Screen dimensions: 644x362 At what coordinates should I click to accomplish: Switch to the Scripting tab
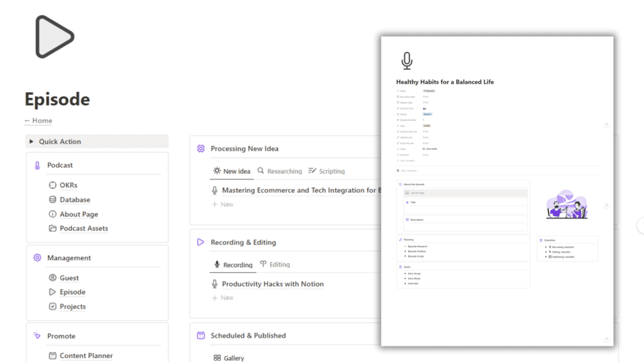coord(327,171)
